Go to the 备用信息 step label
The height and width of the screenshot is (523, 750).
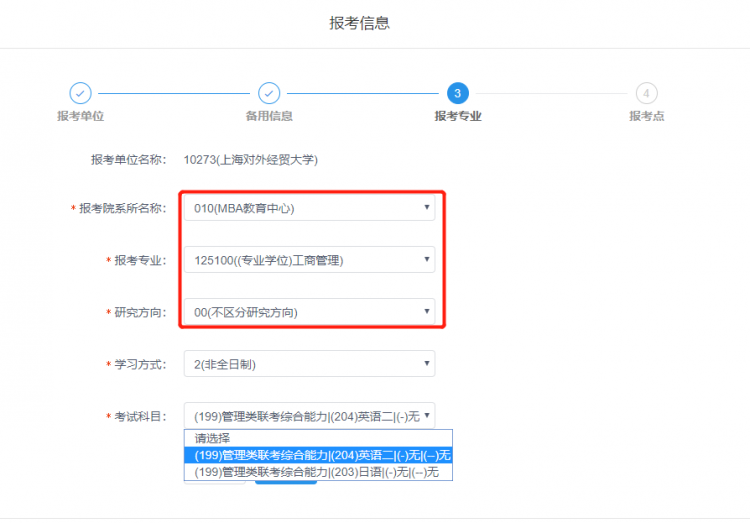pyautogui.click(x=269, y=116)
